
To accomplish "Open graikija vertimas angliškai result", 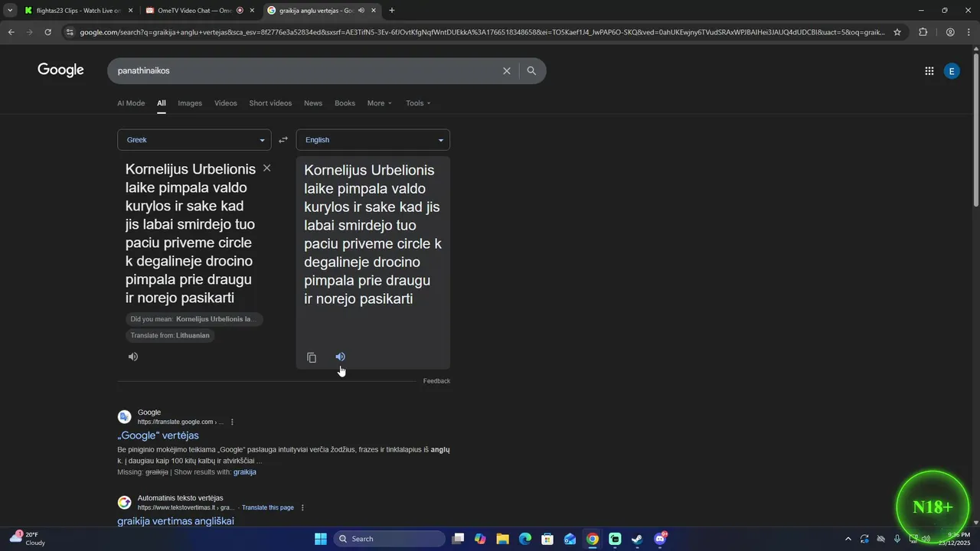I will tap(175, 521).
